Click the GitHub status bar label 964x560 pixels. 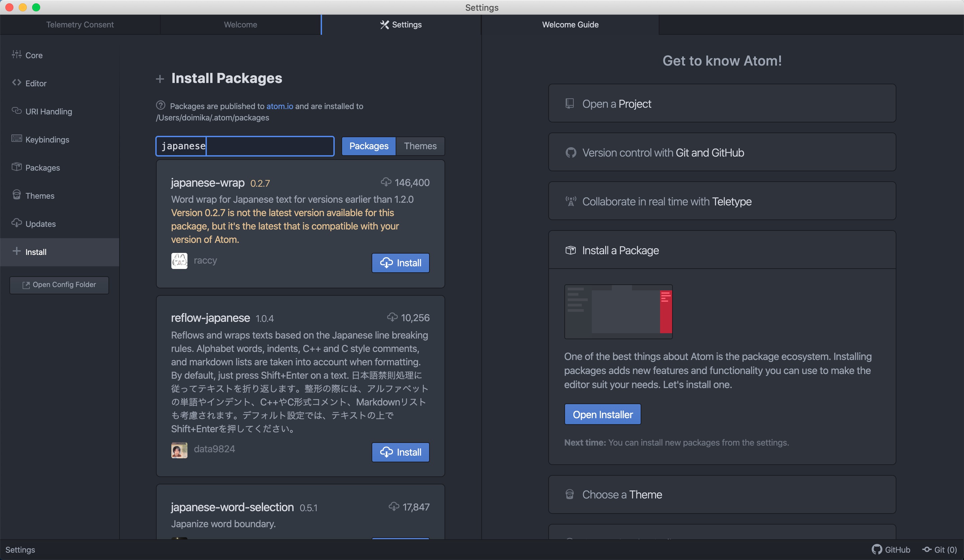pyautogui.click(x=897, y=549)
